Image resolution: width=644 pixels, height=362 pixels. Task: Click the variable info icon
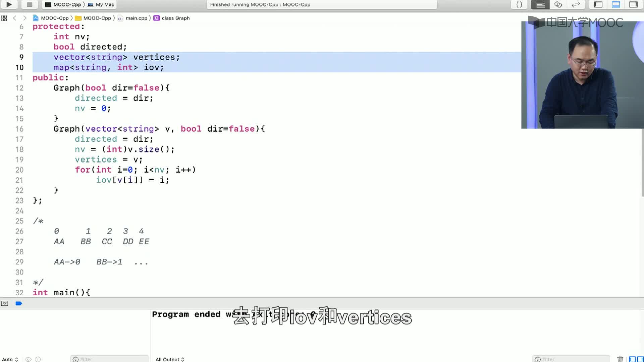tap(38, 359)
